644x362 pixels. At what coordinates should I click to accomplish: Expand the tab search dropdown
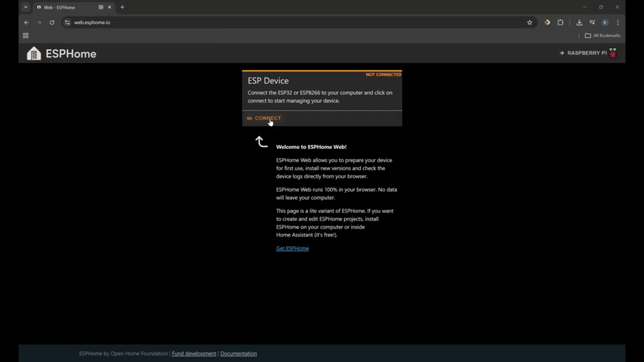point(25,7)
